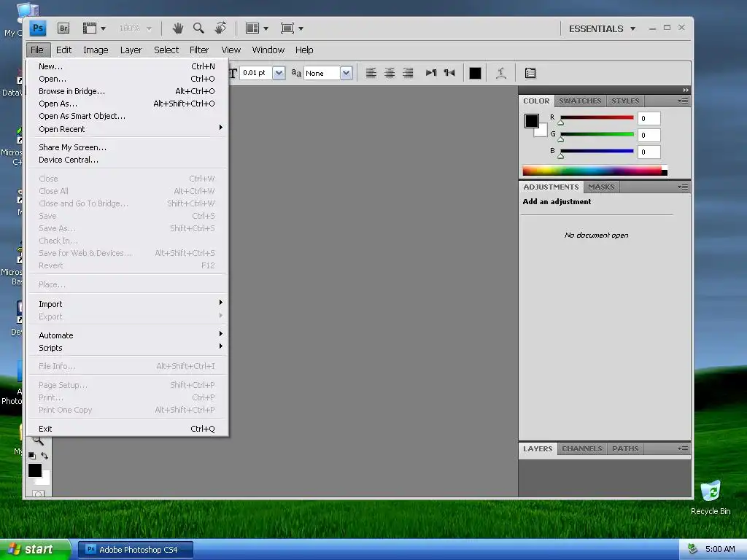Open the Adjustments panel options menu
The image size is (747, 560).
(683, 187)
